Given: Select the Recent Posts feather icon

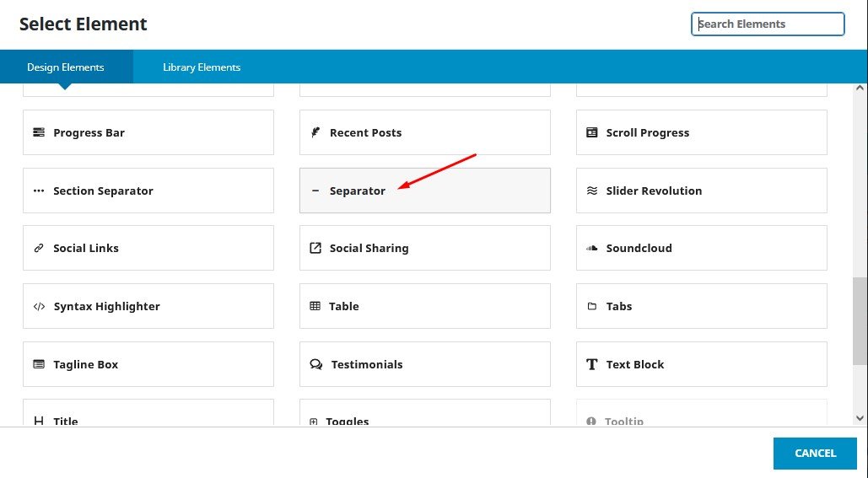Looking at the screenshot, I should 315,132.
